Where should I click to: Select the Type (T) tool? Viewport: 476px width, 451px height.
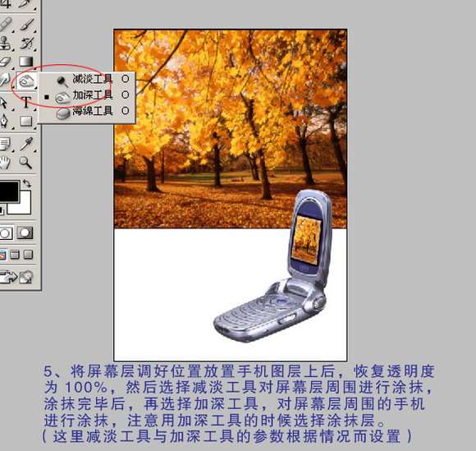pos(26,102)
